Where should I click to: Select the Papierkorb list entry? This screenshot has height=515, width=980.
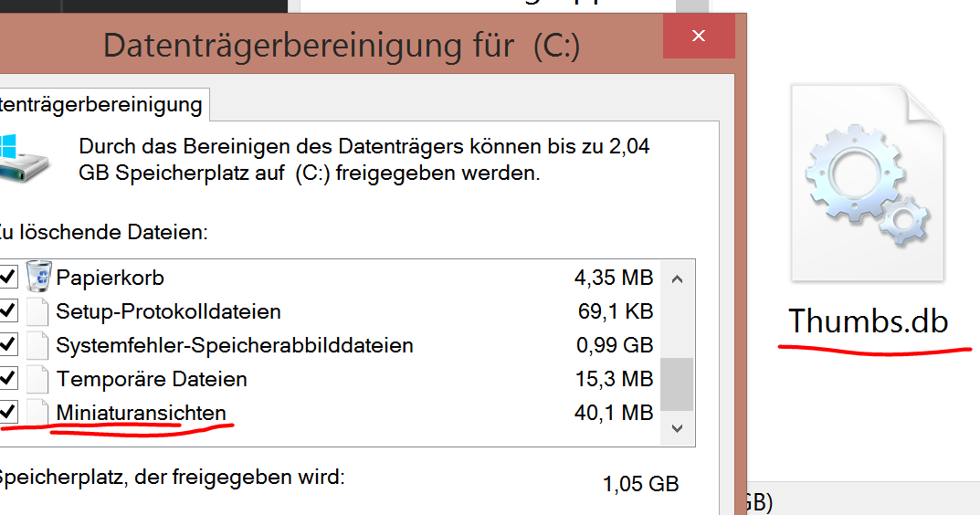pos(110,277)
